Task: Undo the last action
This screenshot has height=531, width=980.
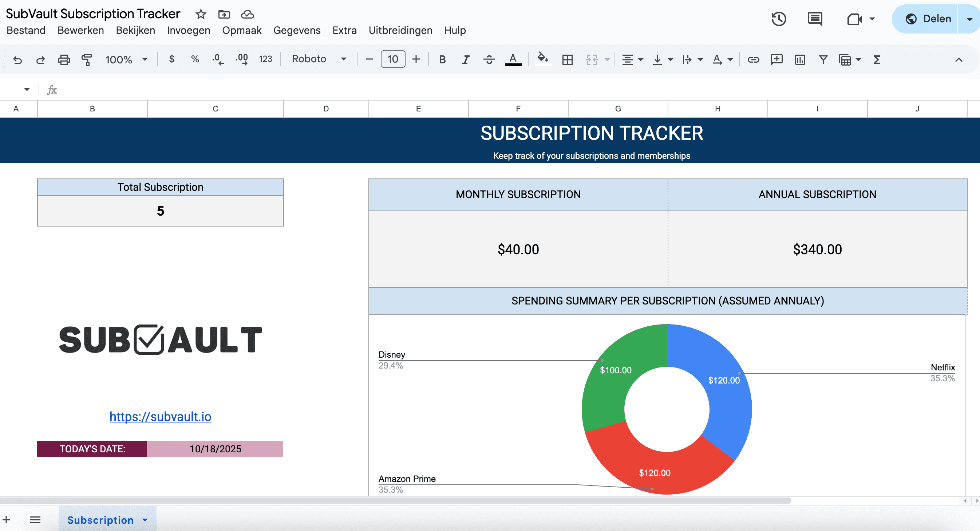Action: point(17,59)
